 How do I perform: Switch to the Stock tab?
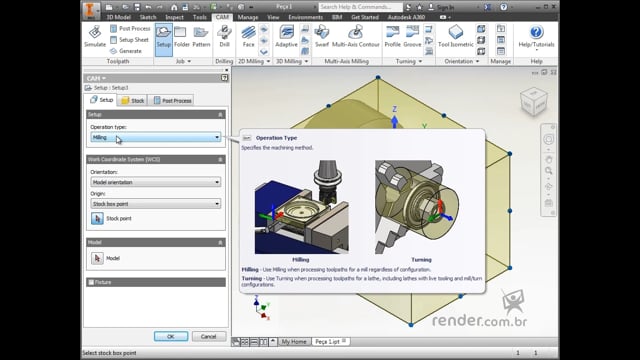[x=133, y=100]
